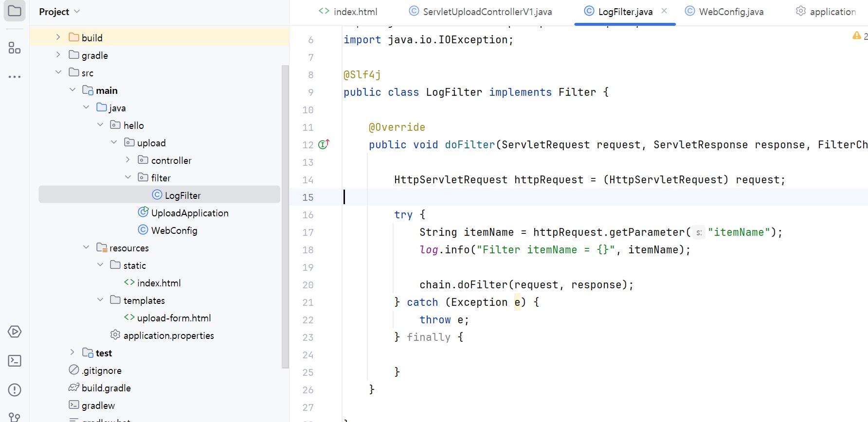This screenshot has width=868, height=422.
Task: Open the Git tool window icon
Action: click(15, 417)
